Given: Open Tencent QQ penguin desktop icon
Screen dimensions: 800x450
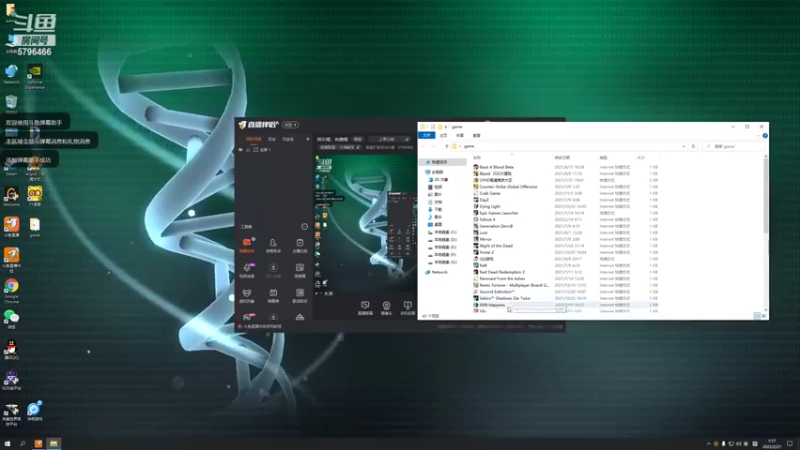Looking at the screenshot, I should [x=11, y=349].
